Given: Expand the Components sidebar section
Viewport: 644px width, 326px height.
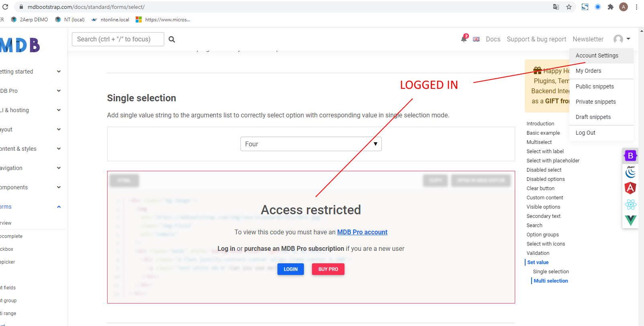Looking at the screenshot, I should 59,187.
